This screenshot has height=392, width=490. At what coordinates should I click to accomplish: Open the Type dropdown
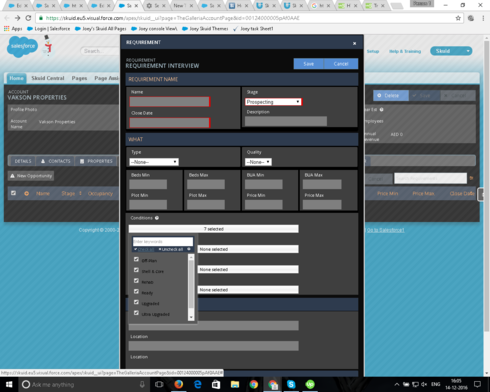(154, 162)
